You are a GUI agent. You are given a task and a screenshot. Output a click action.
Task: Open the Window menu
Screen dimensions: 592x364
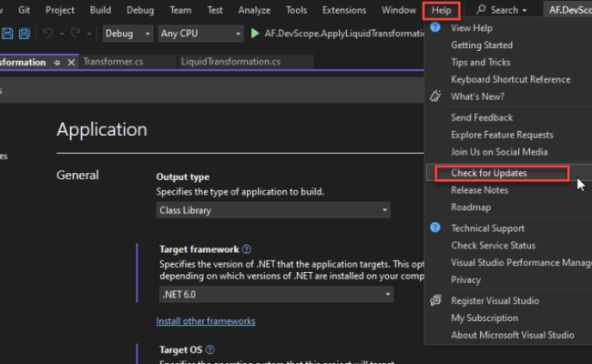tap(399, 10)
